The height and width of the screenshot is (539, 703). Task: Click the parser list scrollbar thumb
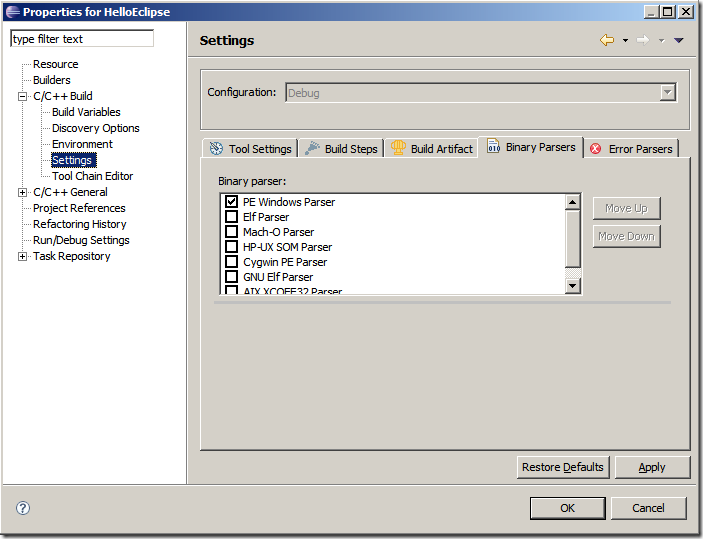coord(573,239)
